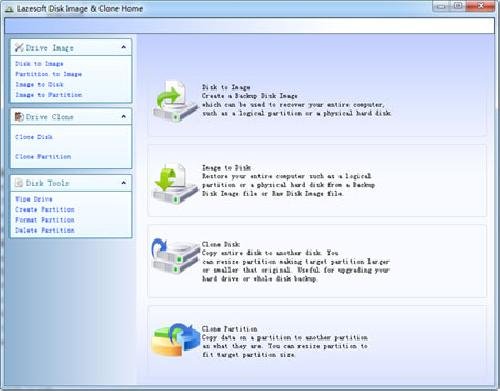Open the Wipe Drive tool link

[34, 199]
